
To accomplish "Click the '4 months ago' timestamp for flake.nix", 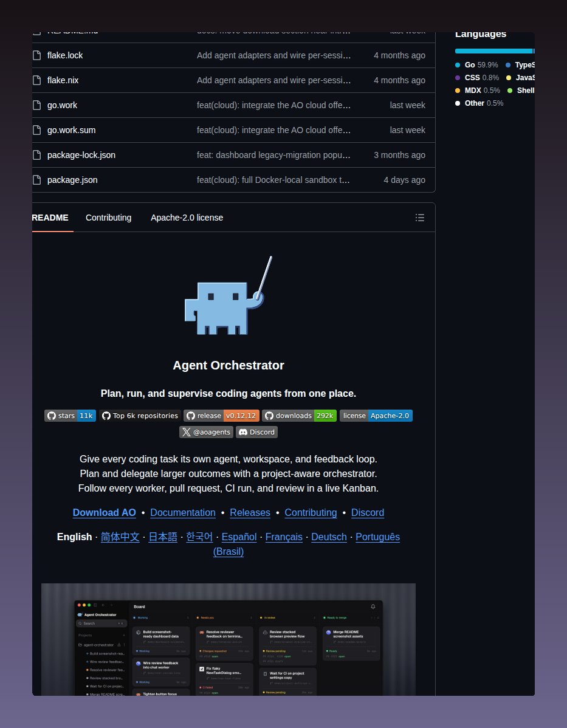I will pyautogui.click(x=399, y=80).
